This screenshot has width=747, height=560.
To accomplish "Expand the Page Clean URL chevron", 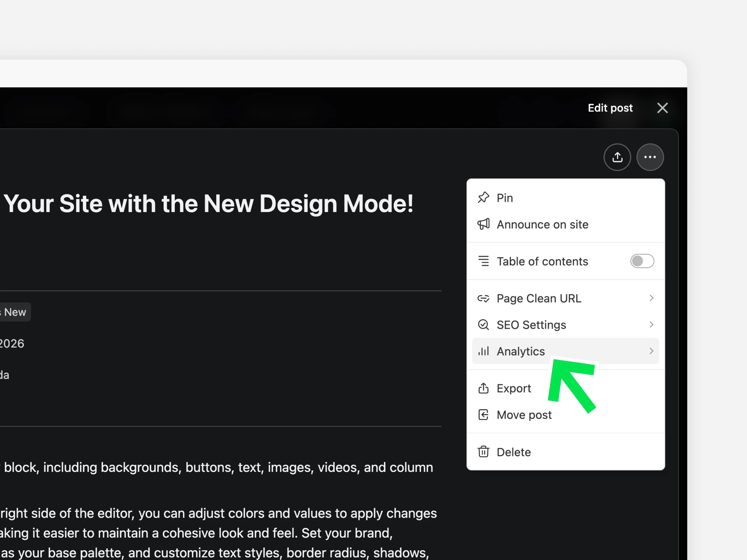I will click(651, 298).
